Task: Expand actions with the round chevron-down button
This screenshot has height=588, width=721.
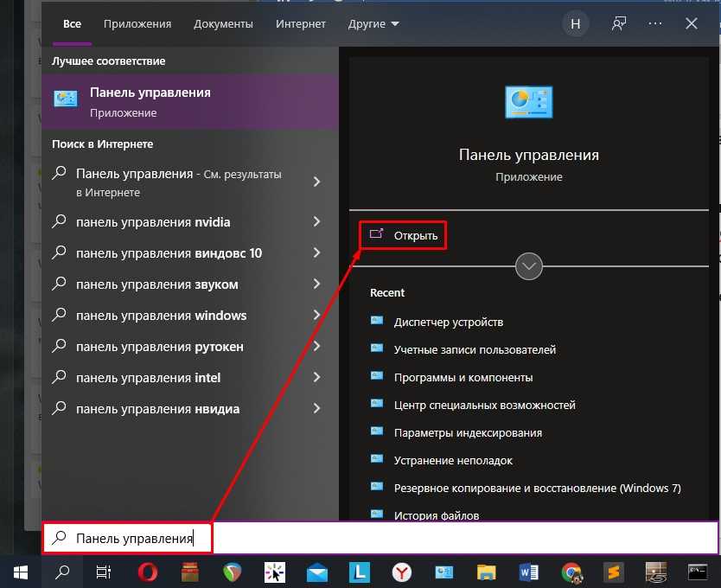Action: pyautogui.click(x=529, y=266)
